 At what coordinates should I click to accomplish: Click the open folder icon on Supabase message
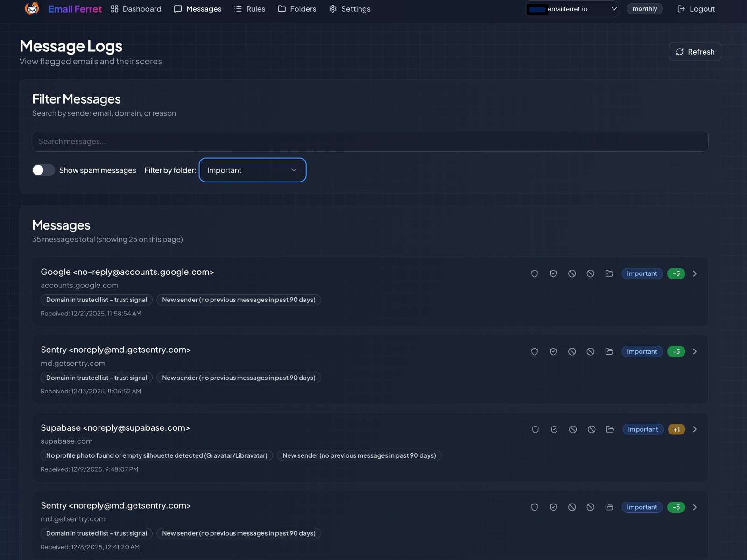pyautogui.click(x=610, y=429)
